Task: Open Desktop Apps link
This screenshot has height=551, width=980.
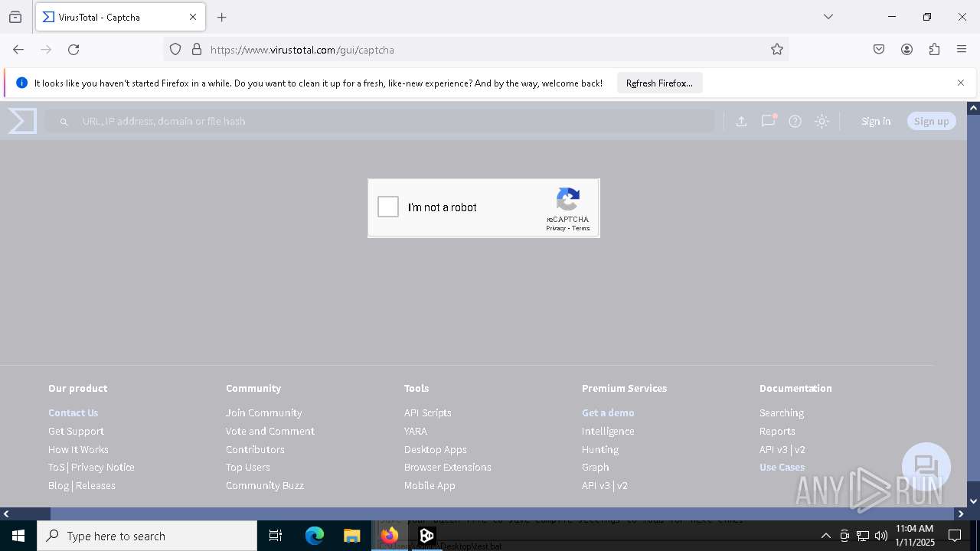Action: (435, 449)
